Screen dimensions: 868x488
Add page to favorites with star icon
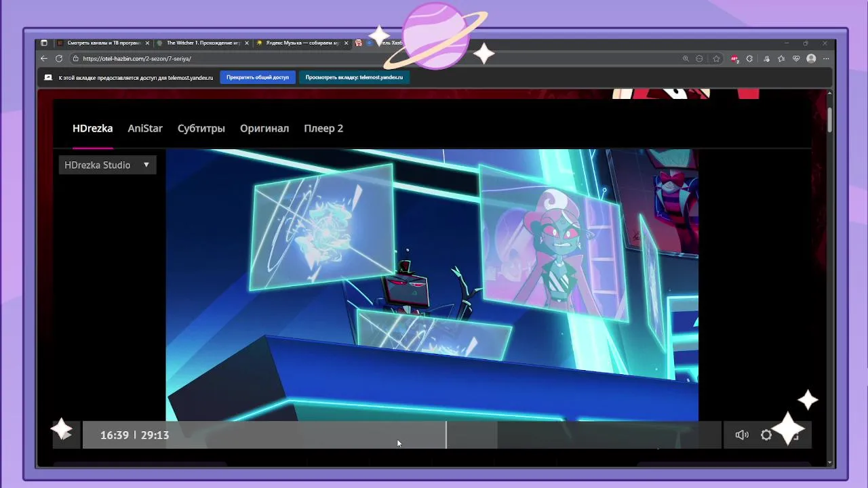[x=716, y=59]
